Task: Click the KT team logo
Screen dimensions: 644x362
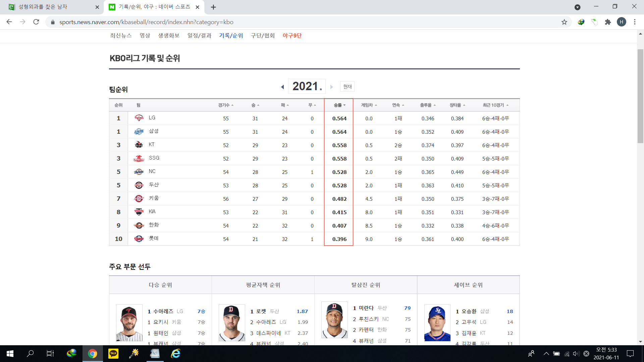Action: coord(139,145)
